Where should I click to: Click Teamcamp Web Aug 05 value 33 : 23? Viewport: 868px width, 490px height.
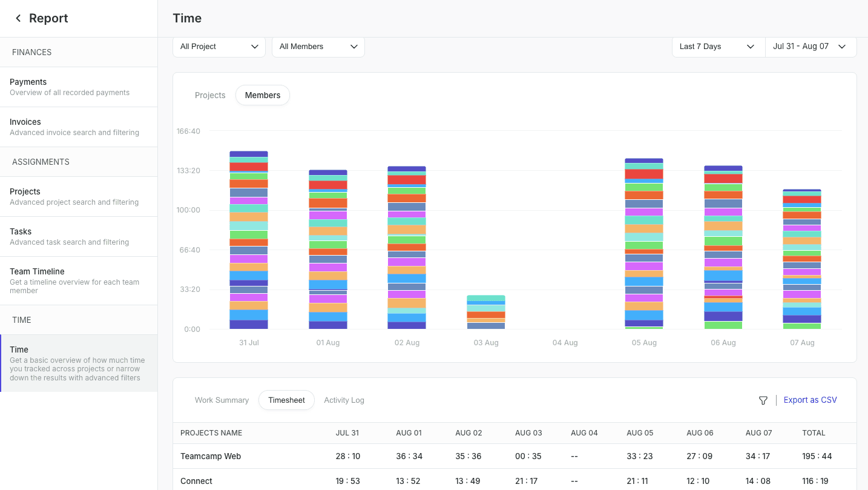(640, 456)
